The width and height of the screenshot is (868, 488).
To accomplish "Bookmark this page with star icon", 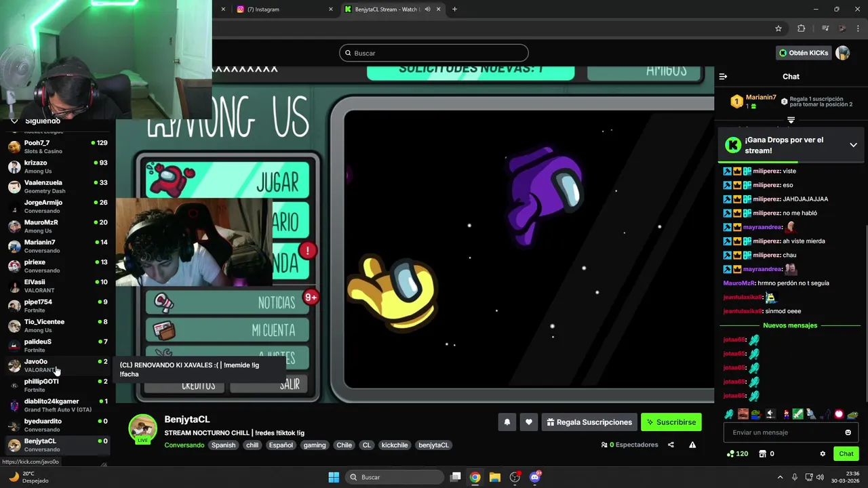I will click(778, 28).
